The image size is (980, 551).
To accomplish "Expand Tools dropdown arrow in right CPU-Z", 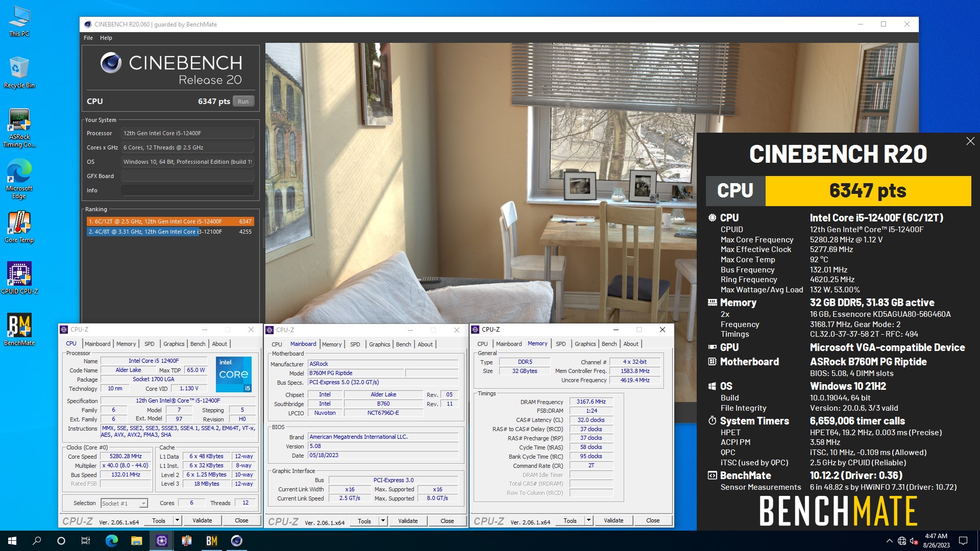I will [589, 521].
